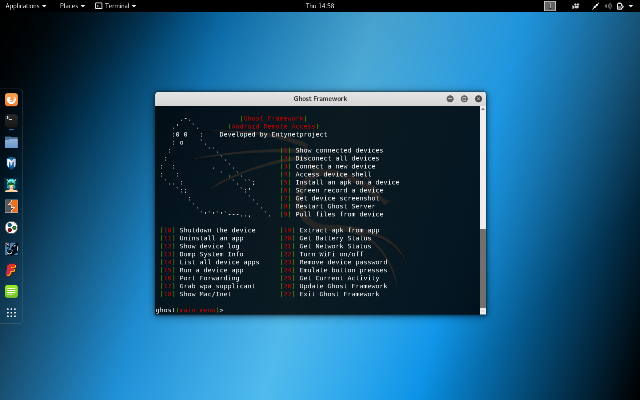Click the screen recorder camera icon in top bar

pos(576,6)
